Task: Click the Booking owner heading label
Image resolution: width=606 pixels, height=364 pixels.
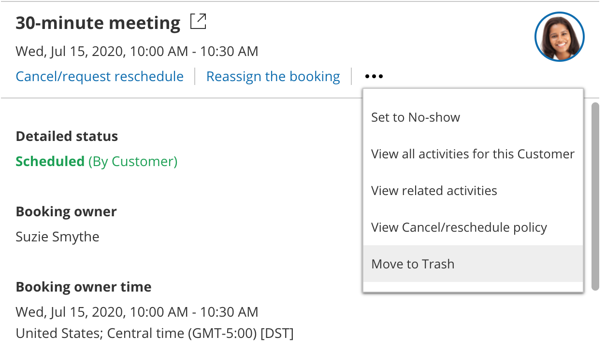Action: 66,211
